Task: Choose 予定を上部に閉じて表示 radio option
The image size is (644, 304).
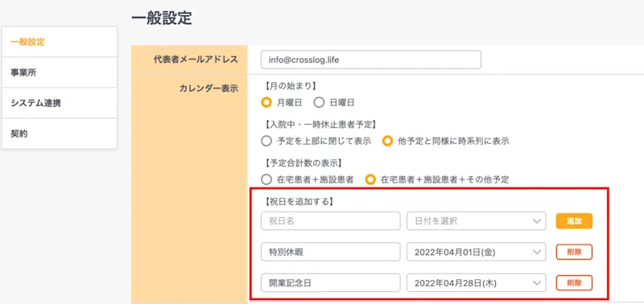Action: pyautogui.click(x=266, y=142)
